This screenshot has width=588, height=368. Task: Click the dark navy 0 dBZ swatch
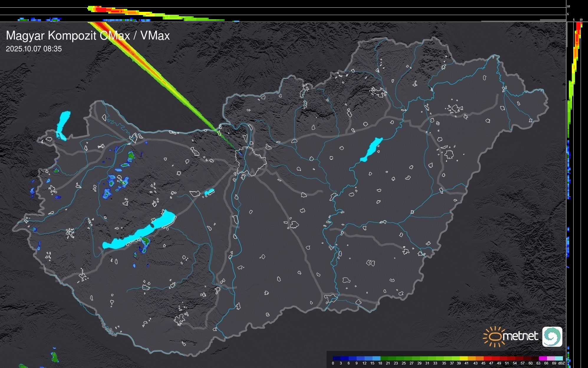337,358
